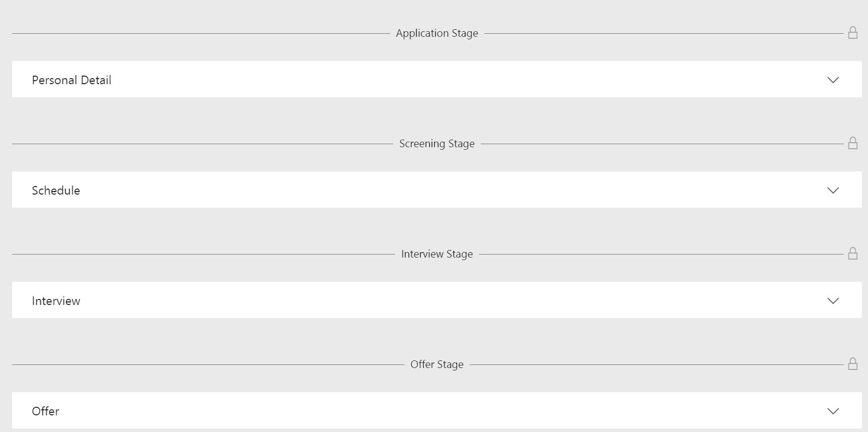Image resolution: width=868 pixels, height=432 pixels.
Task: Select the Offer Stage title text
Action: pos(437,364)
